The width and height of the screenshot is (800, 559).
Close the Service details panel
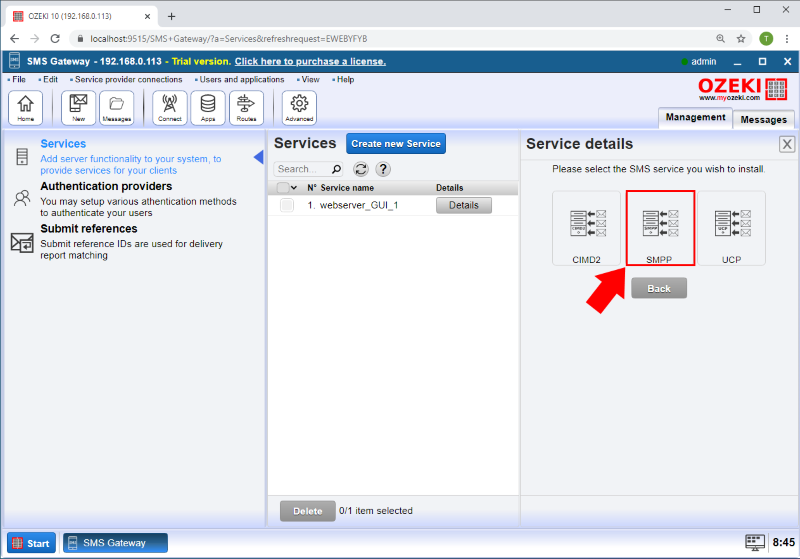click(787, 144)
